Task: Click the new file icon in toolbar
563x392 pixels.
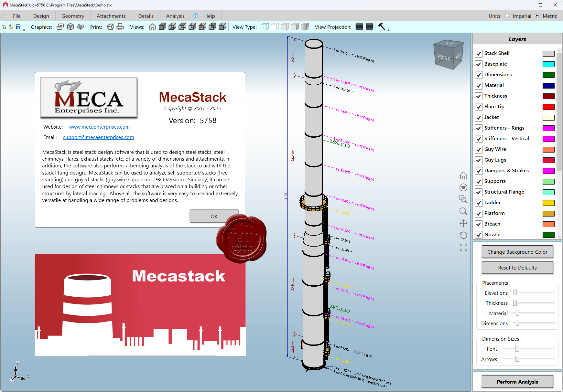Action: pyautogui.click(x=4, y=27)
